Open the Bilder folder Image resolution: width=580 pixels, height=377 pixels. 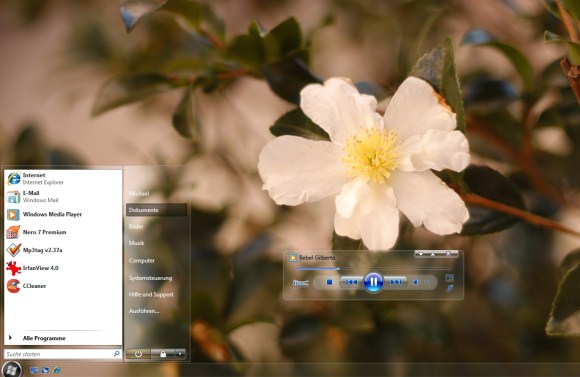click(x=136, y=226)
